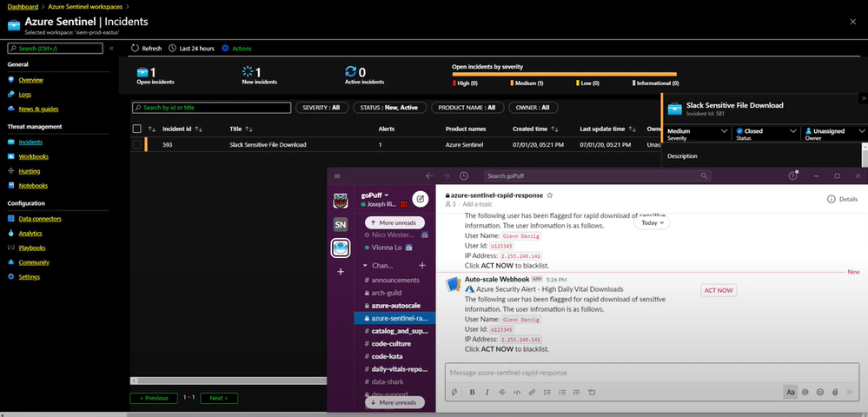This screenshot has width=868, height=417.
Task: Open Sentinel Settings page
Action: [30, 277]
